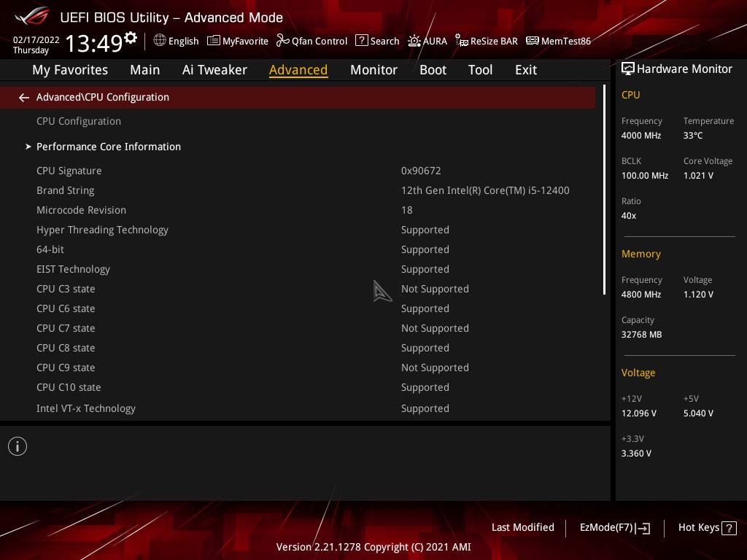Click Qfan Control label
Screen dimensions: 747x560
[x=320, y=42]
